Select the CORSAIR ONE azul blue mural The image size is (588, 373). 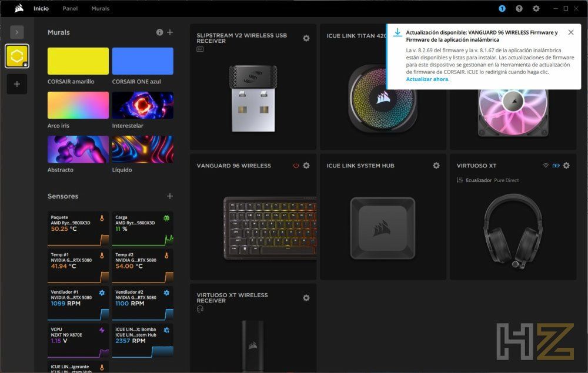(142, 61)
